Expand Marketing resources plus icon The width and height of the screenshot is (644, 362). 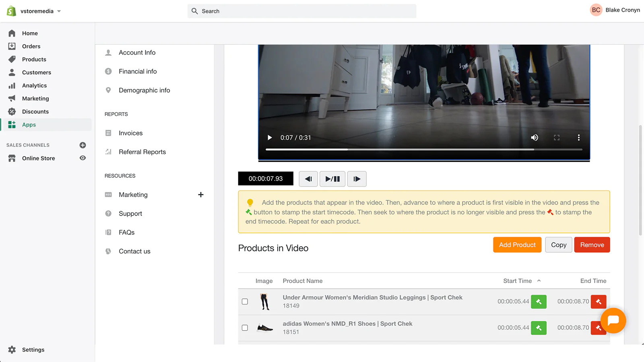pyautogui.click(x=201, y=195)
